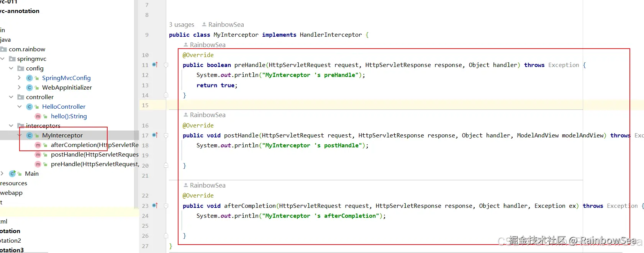Click the hello():String method icon
This screenshot has height=253, width=644.
38,116
